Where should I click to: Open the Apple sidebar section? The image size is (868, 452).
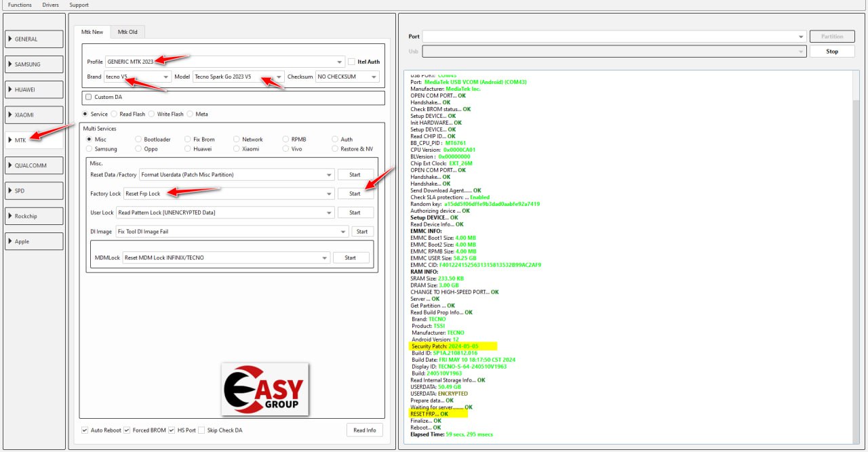[x=35, y=241]
